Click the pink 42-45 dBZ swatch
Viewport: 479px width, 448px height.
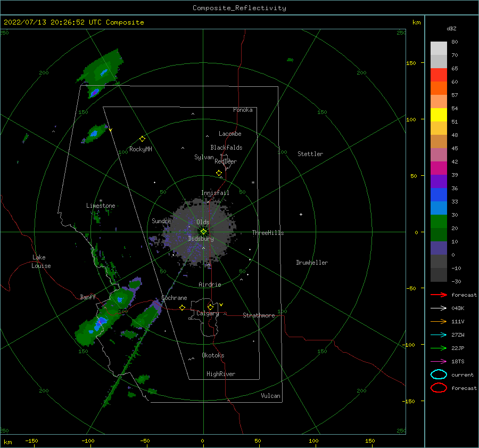click(439, 155)
